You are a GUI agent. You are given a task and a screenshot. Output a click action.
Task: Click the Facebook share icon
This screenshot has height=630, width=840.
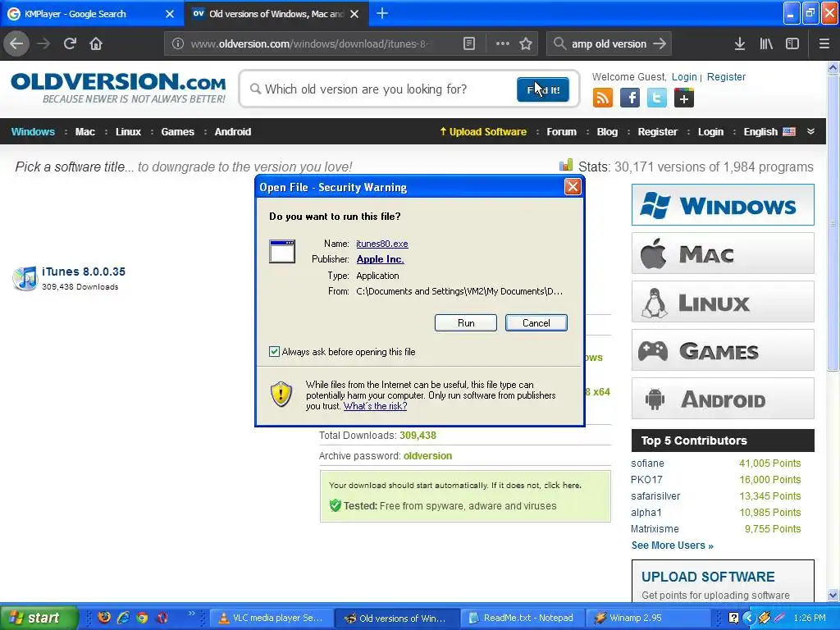(630, 98)
